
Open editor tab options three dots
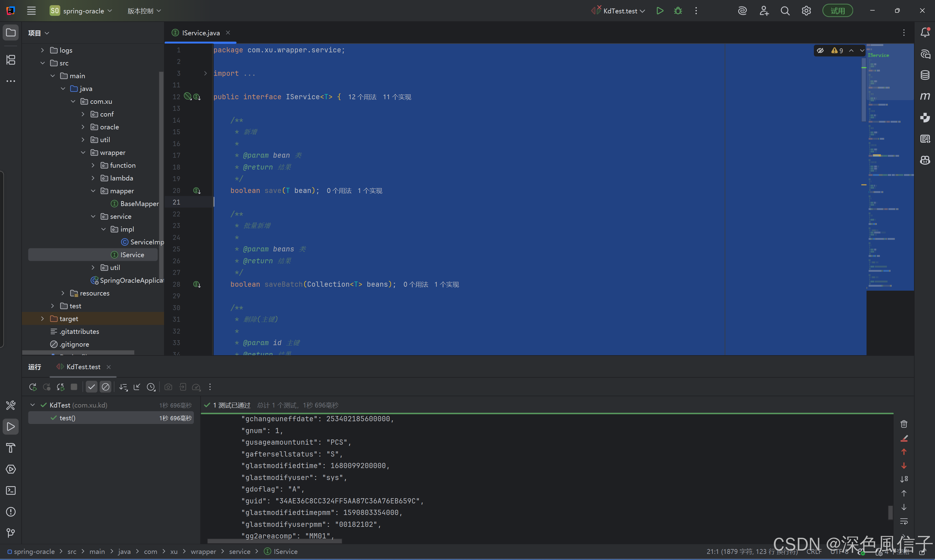904,33
